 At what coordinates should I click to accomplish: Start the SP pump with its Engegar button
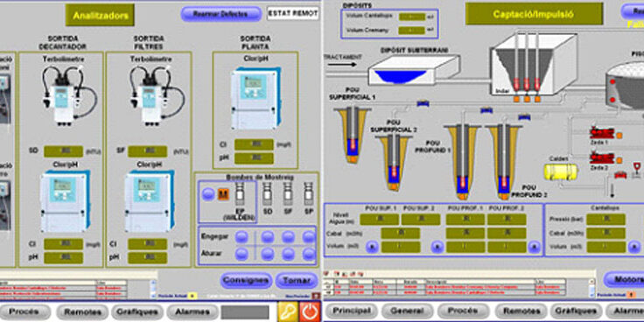(x=309, y=237)
